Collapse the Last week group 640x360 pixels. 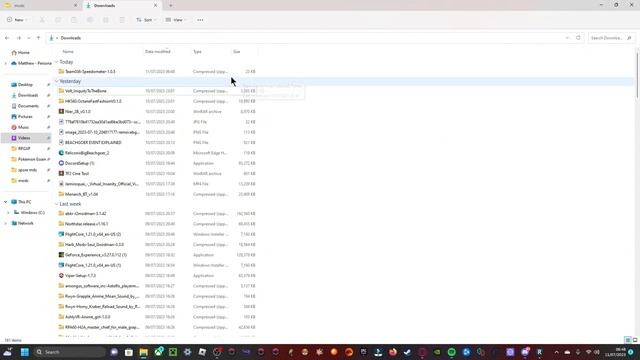click(x=57, y=204)
